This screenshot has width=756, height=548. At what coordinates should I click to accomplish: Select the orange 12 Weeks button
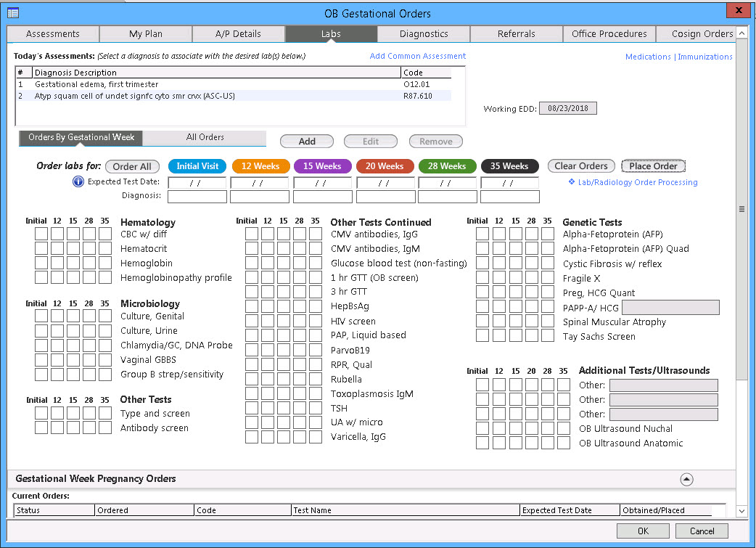[260, 166]
